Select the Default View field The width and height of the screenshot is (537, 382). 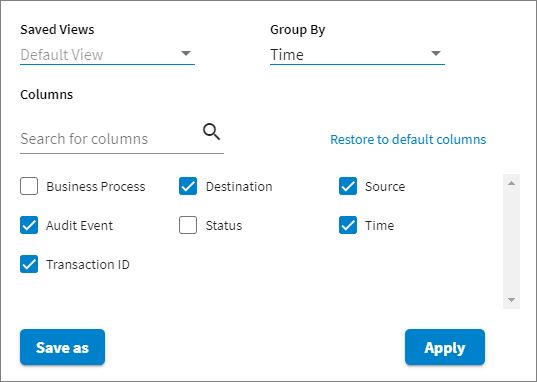tap(107, 55)
